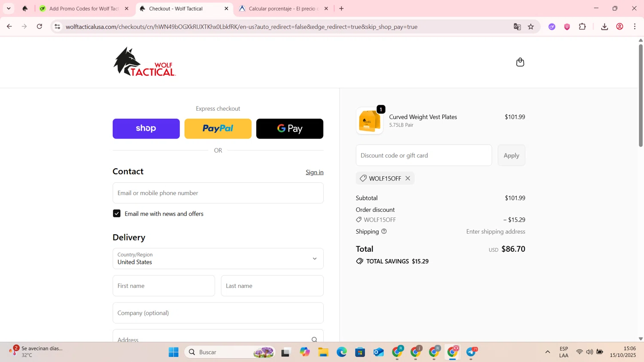The height and width of the screenshot is (362, 644).
Task: Click the Address field
Action: click(218, 336)
